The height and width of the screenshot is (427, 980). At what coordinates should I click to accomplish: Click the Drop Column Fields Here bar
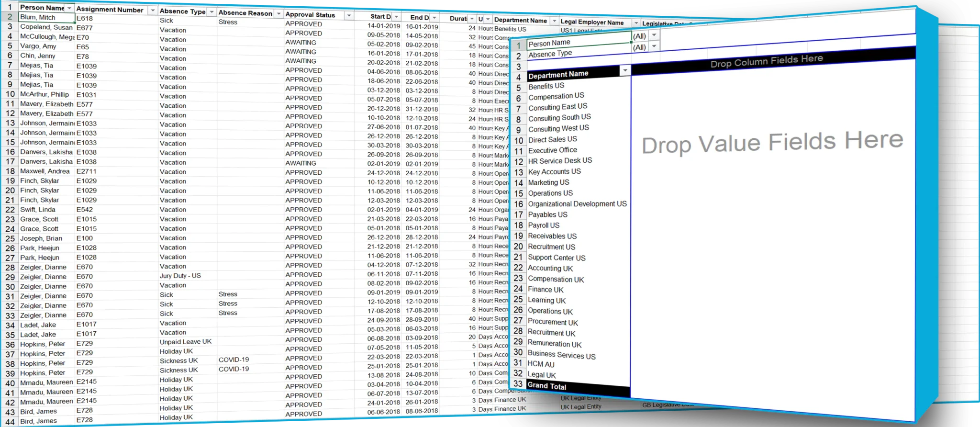click(766, 61)
